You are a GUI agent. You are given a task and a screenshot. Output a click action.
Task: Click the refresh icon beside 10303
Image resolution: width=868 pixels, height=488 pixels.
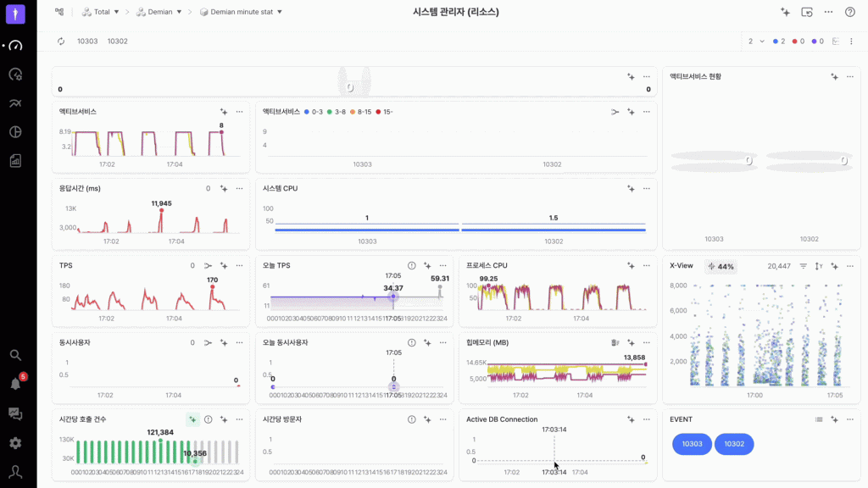click(x=61, y=41)
